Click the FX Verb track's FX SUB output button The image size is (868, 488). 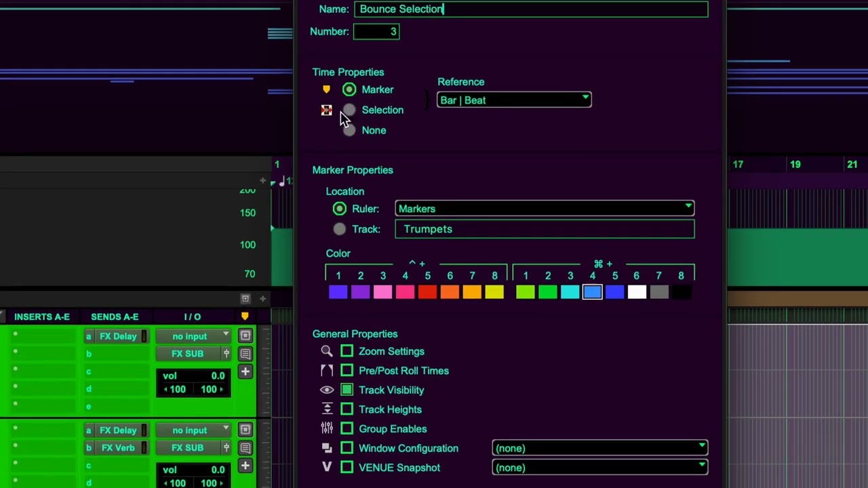(188, 448)
